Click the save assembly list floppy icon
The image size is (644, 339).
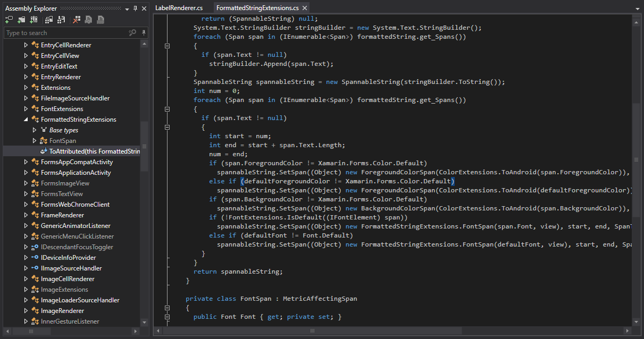[61, 20]
